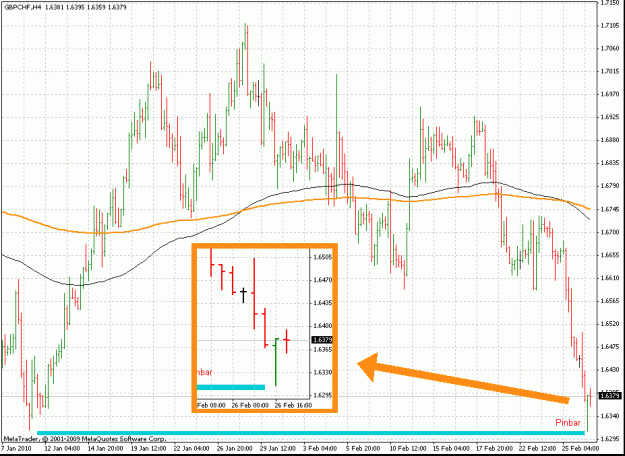Select the 1.6430 price level label

tap(609, 370)
